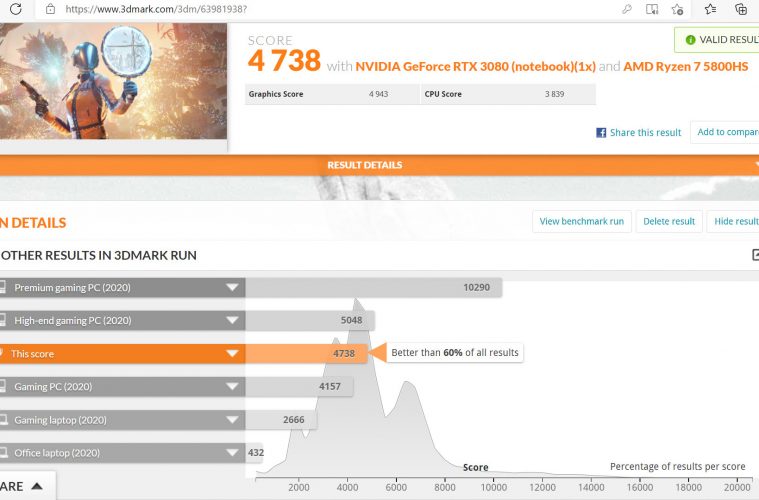The width and height of the screenshot is (759, 500).
Task: Click the OTHER RESULTS IN 3DMARK RUN heading
Action: pos(99,255)
